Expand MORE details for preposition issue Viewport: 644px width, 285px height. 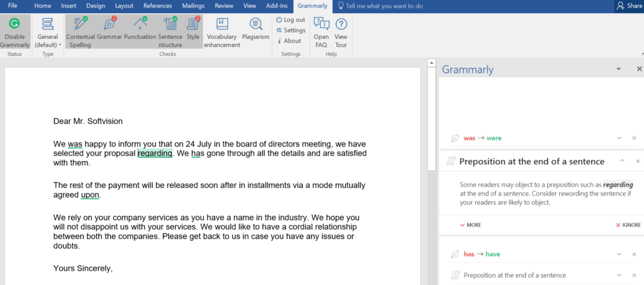click(471, 225)
